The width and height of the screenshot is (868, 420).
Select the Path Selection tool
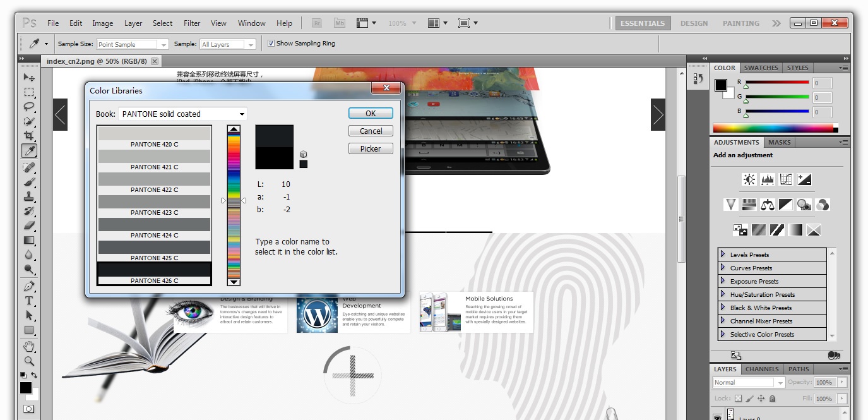(29, 315)
